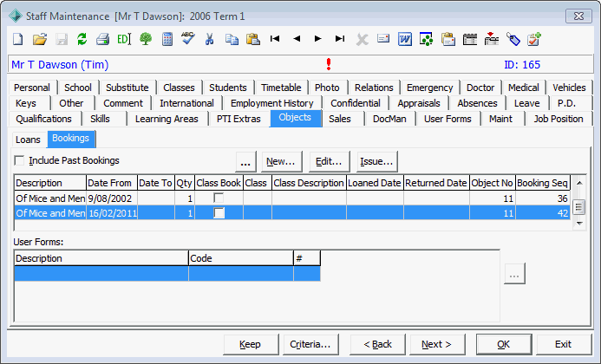Click the Cut scissors icon

[x=209, y=39]
